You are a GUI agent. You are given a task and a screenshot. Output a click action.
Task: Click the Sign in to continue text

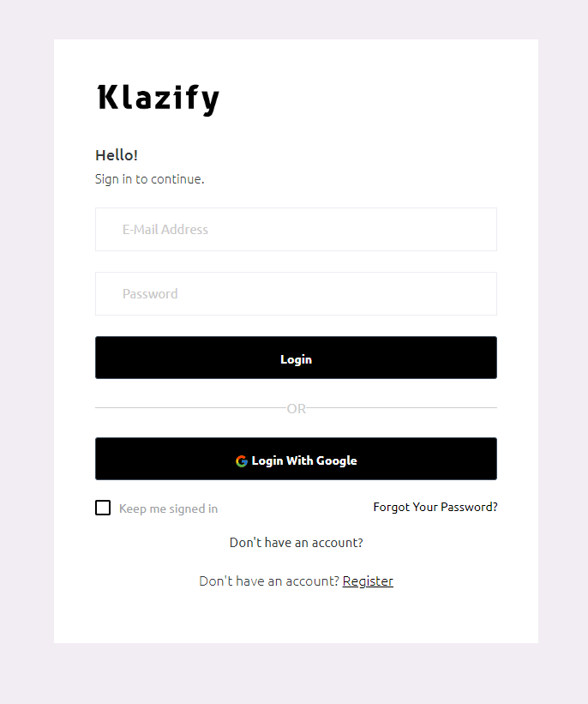click(x=149, y=179)
